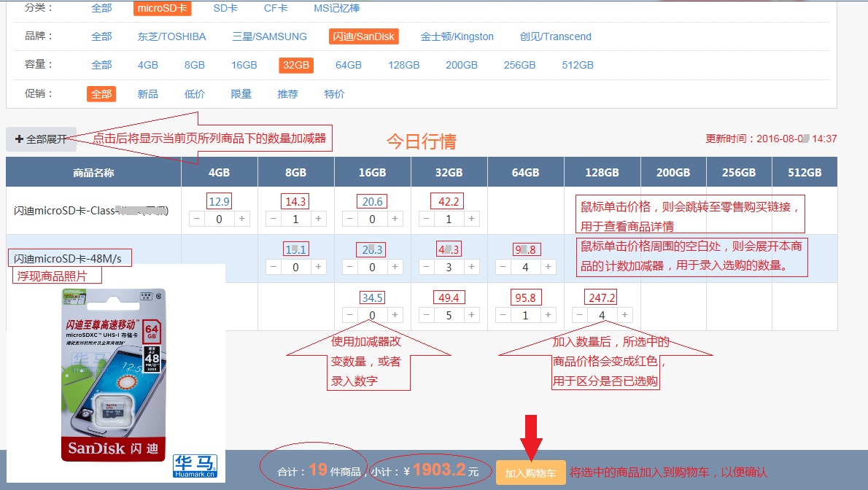Select 全部 in the 分类 filter row
Image resolution: width=868 pixels, height=490 pixels.
coord(101,8)
